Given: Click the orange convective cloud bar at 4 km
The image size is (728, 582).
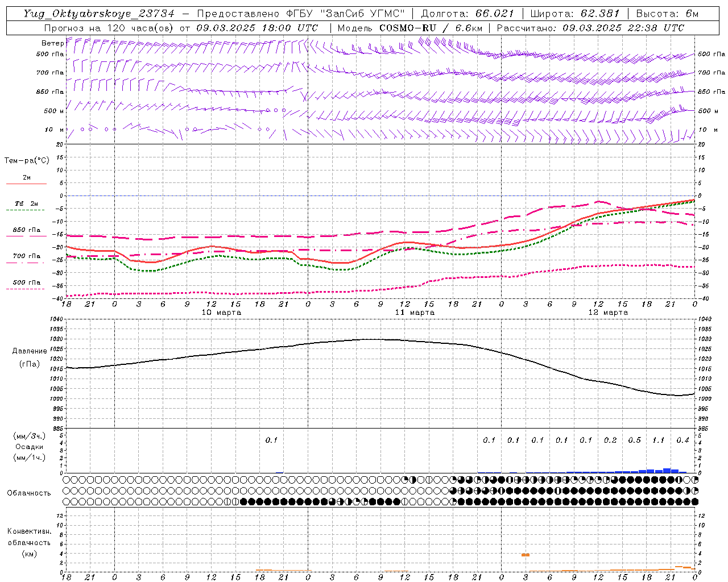Looking at the screenshot, I should click(x=526, y=555).
